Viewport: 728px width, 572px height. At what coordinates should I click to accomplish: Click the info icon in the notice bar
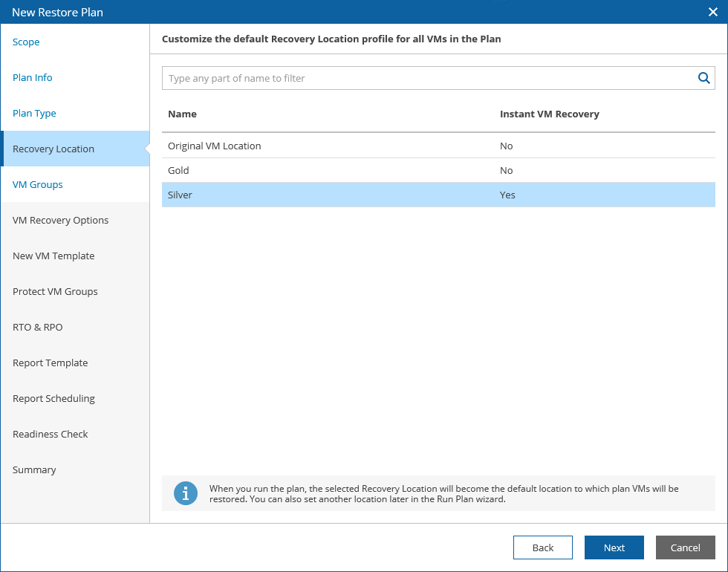[185, 493]
